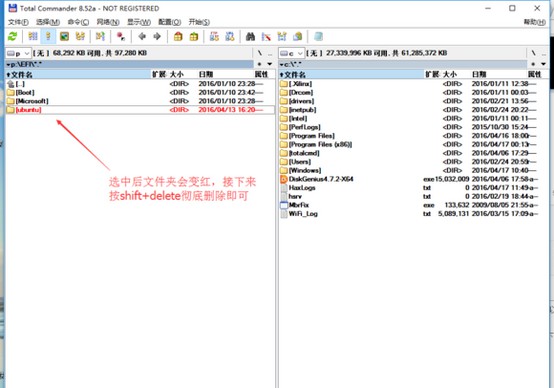554x388 pixels.
Task: Click the FTP connect icon in toolbar
Action: point(214,36)
